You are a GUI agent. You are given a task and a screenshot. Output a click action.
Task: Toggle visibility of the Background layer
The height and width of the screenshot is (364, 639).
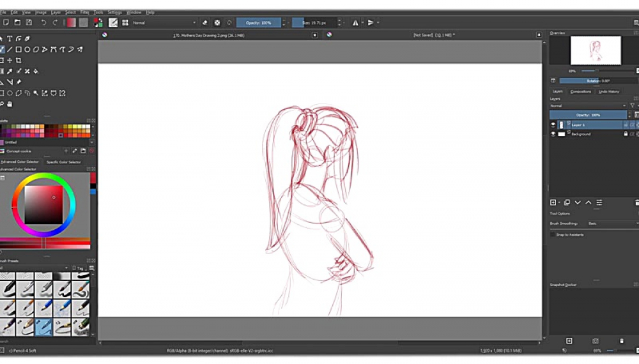pyautogui.click(x=553, y=134)
